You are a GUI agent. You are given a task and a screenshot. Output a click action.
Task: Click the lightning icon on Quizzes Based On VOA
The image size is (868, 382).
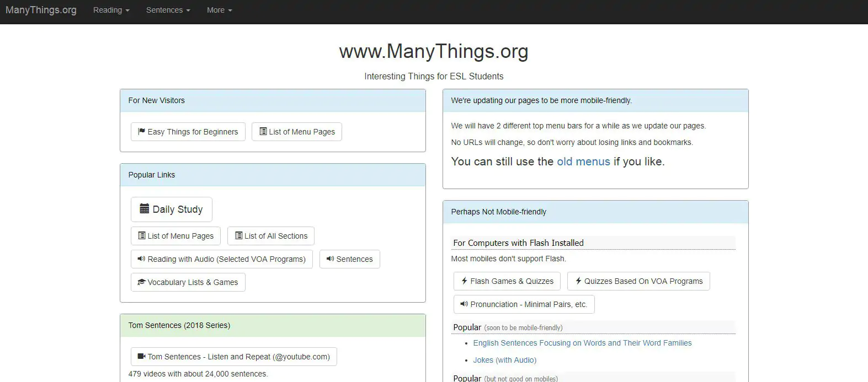[578, 281]
